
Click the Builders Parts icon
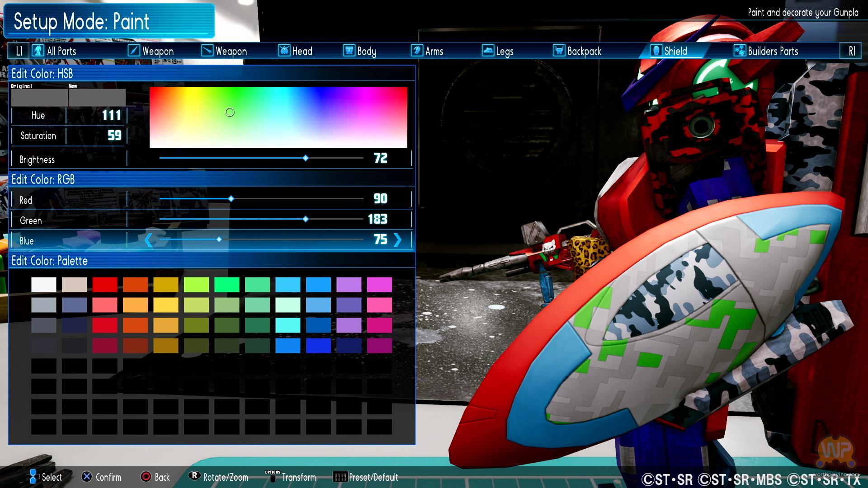click(x=740, y=51)
